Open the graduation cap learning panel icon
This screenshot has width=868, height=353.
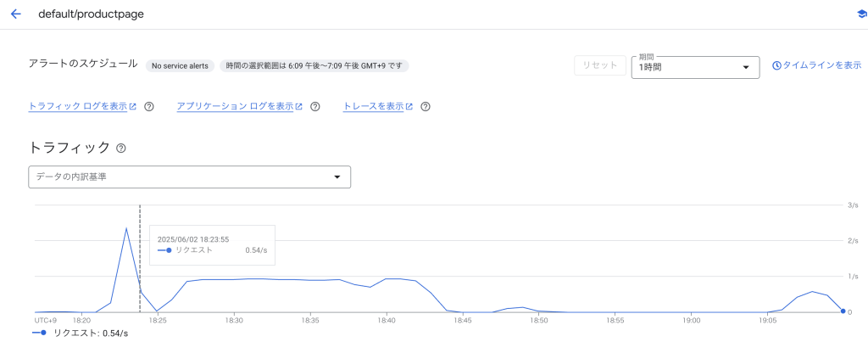click(x=862, y=14)
